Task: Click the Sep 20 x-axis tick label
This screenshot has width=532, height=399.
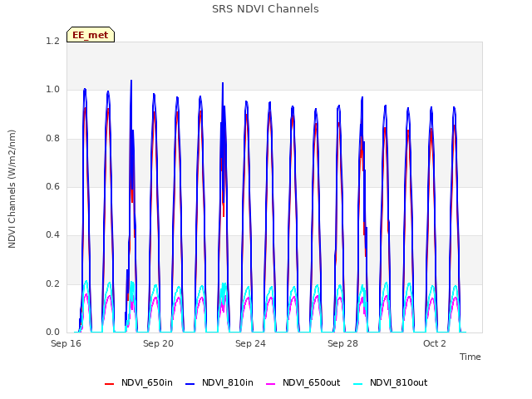Action: (x=158, y=343)
